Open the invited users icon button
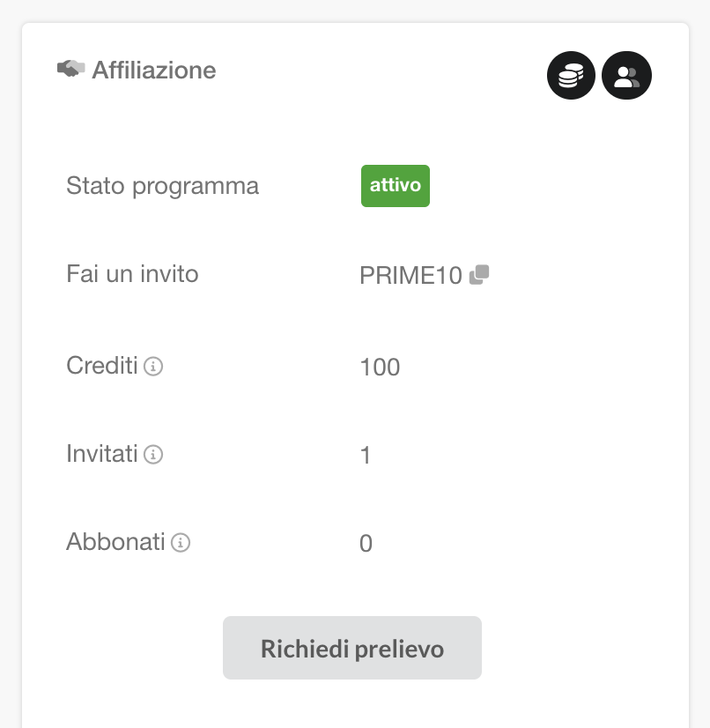This screenshot has width=710, height=728. [626, 76]
